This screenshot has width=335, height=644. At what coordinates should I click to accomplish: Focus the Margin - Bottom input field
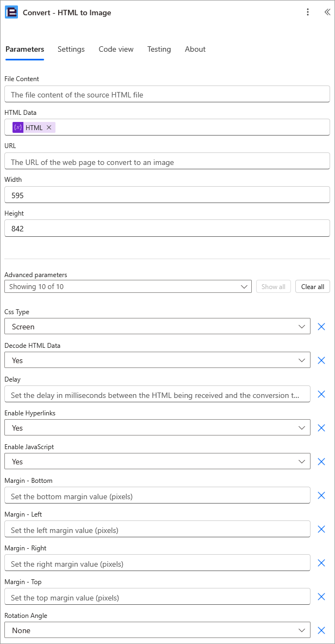(157, 495)
